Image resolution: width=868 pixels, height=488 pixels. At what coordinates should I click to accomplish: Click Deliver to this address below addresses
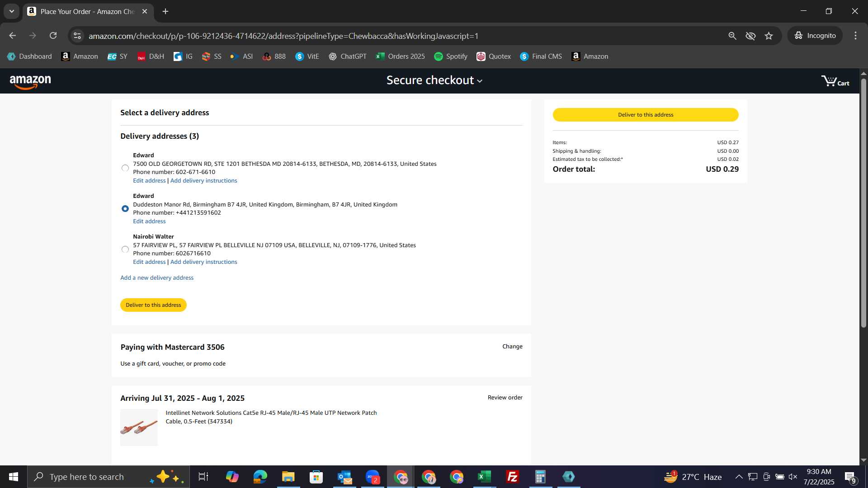[153, 305]
